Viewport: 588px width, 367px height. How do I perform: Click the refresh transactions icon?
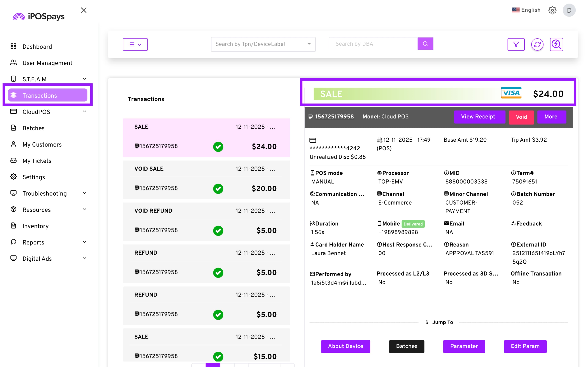[537, 44]
